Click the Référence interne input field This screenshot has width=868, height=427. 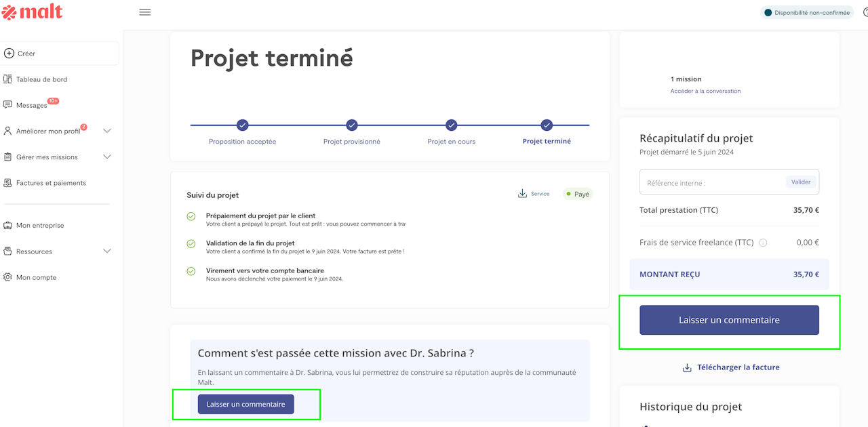712,182
